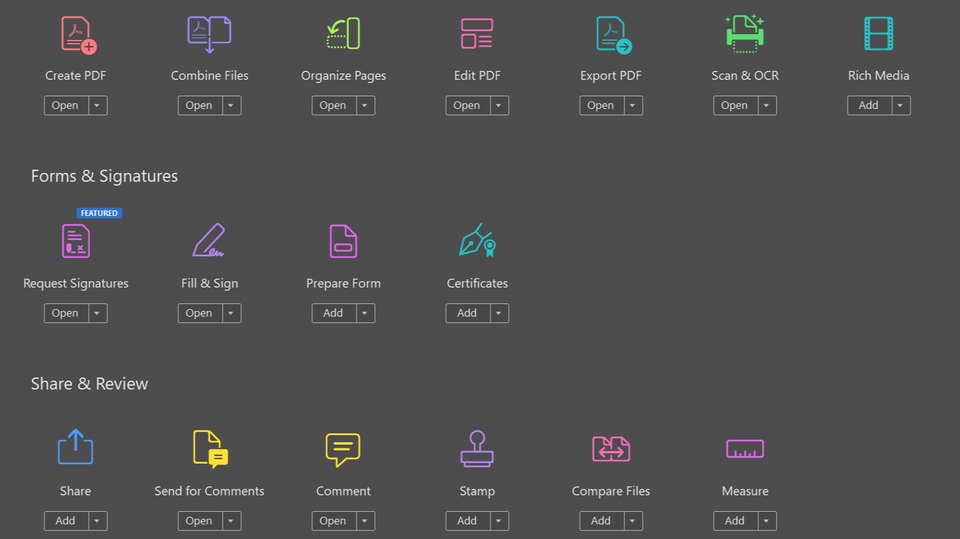This screenshot has height=539, width=960.
Task: Expand the Rich Media dropdown arrow
Action: [901, 105]
